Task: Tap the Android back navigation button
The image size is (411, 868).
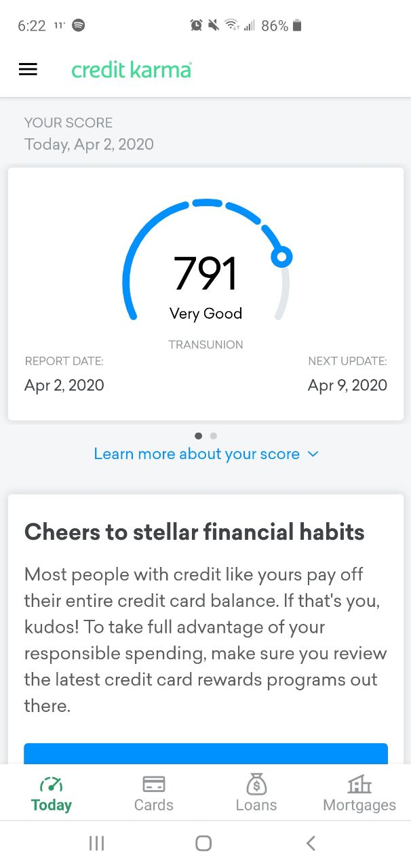Action: 311,843
